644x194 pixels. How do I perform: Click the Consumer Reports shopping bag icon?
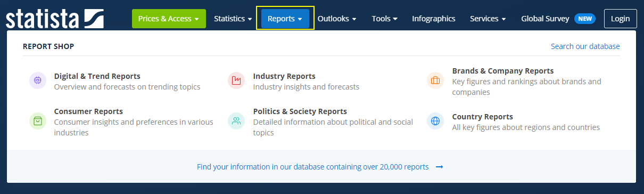37,121
